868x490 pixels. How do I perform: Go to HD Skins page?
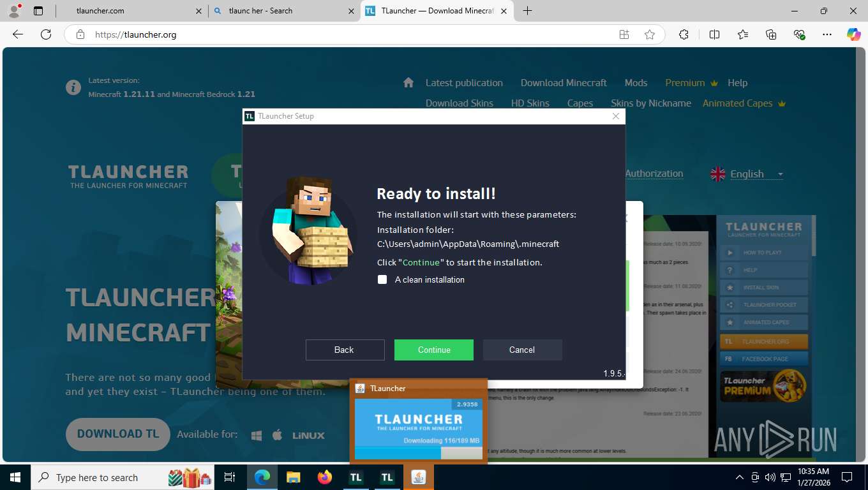(530, 103)
